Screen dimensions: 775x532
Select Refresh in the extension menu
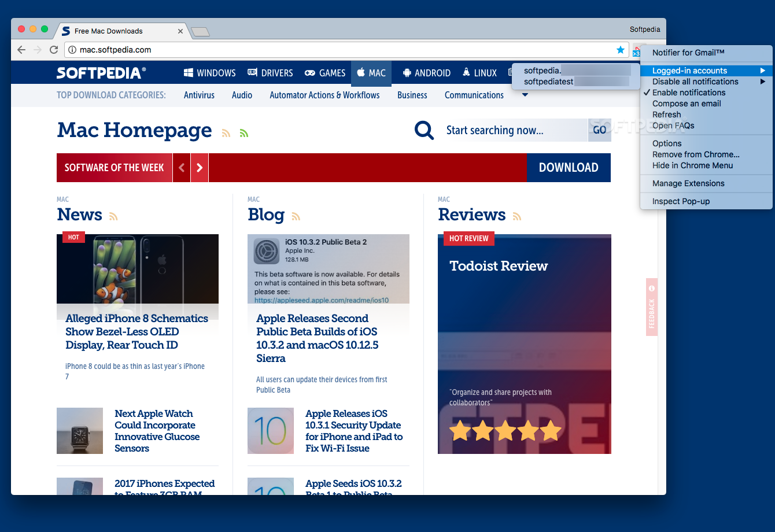706,114
